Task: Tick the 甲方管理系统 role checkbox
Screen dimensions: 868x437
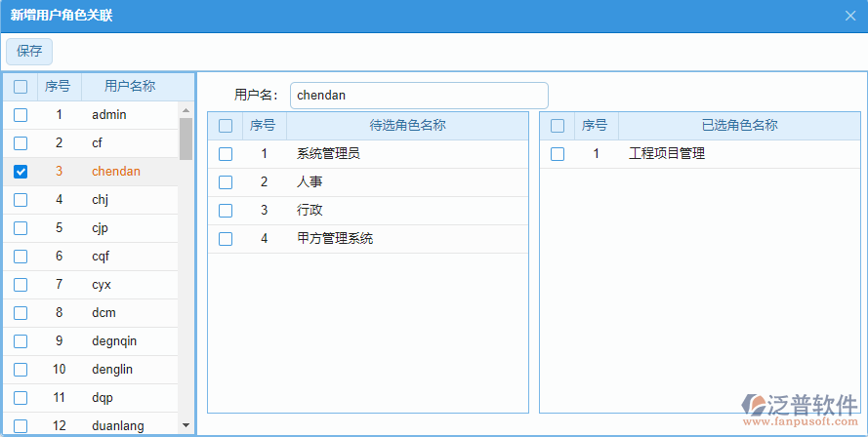Action: (x=226, y=239)
